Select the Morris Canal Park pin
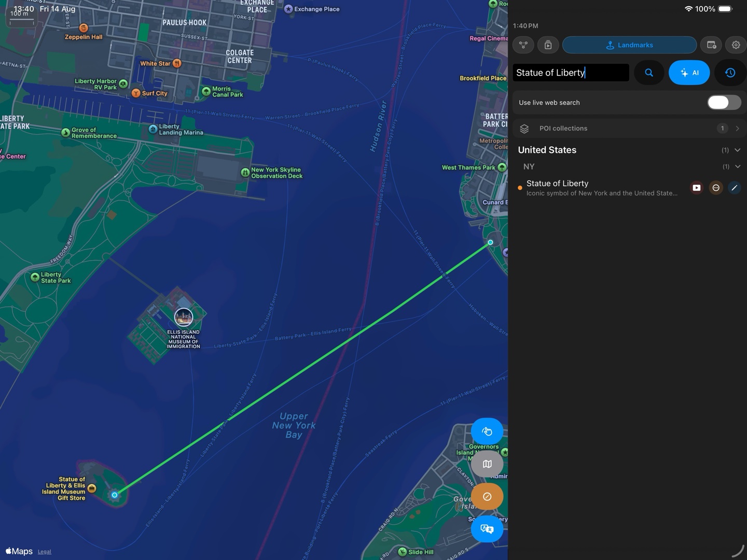 pyautogui.click(x=206, y=91)
